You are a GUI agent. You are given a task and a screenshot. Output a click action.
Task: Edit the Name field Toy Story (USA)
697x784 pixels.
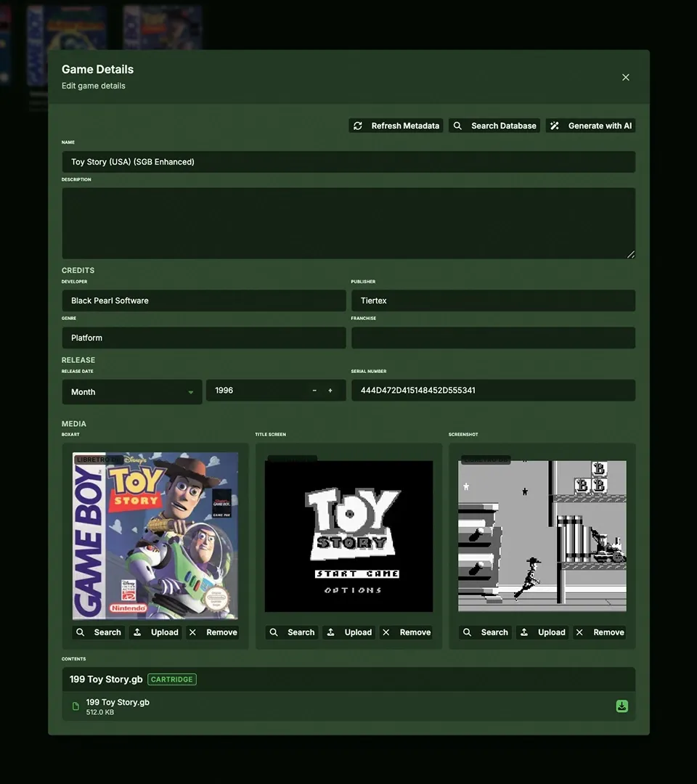pos(348,162)
